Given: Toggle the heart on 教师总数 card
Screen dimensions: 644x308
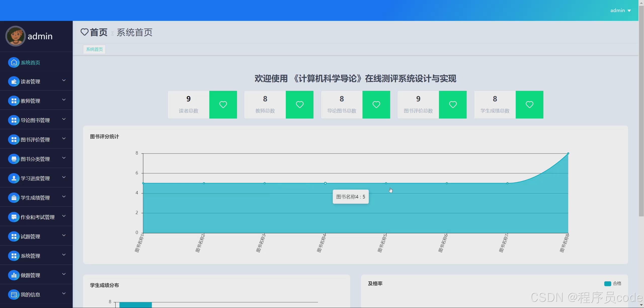Looking at the screenshot, I should (x=299, y=104).
